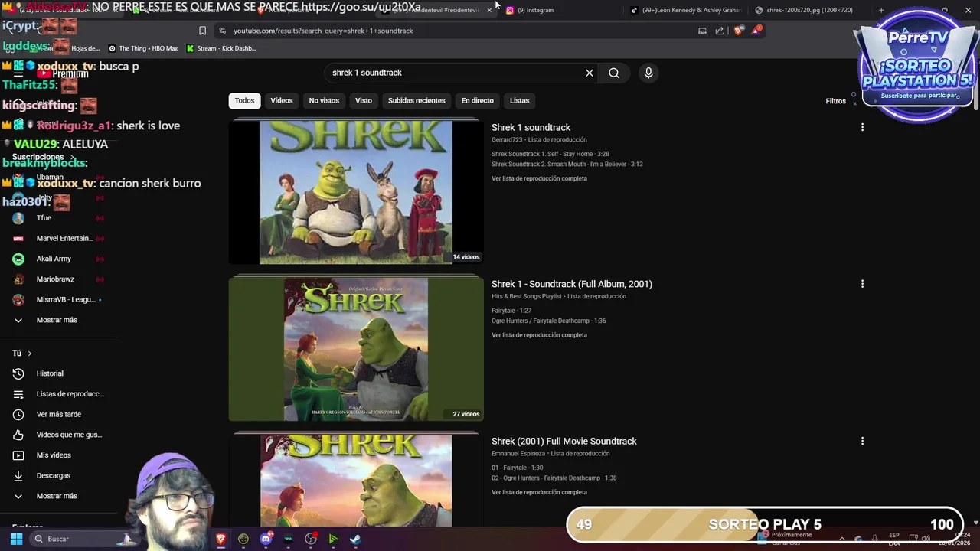
Task: Open Steam from the taskbar
Action: [x=355, y=539]
